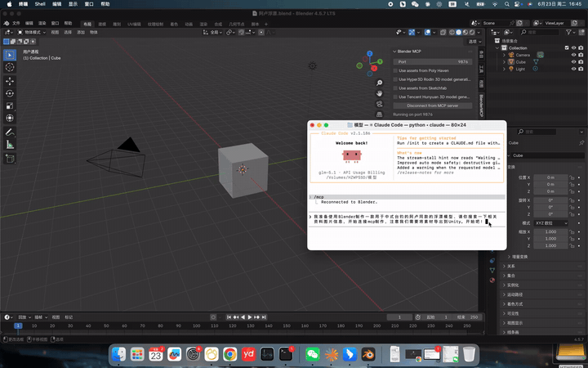Click the Port 9876 field

click(432, 61)
